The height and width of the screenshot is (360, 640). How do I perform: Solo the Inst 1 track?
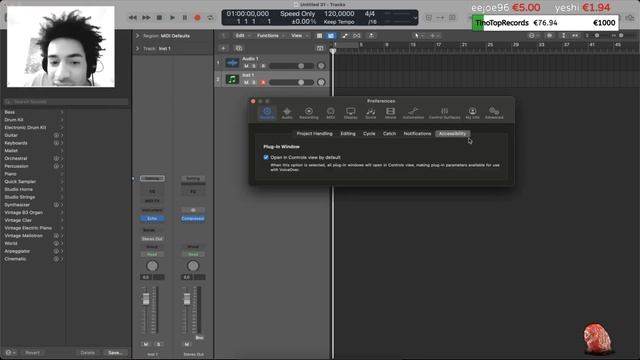click(254, 82)
